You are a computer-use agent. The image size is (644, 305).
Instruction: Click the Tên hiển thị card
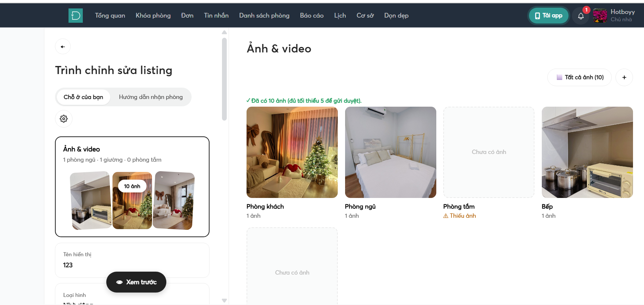[132, 260]
